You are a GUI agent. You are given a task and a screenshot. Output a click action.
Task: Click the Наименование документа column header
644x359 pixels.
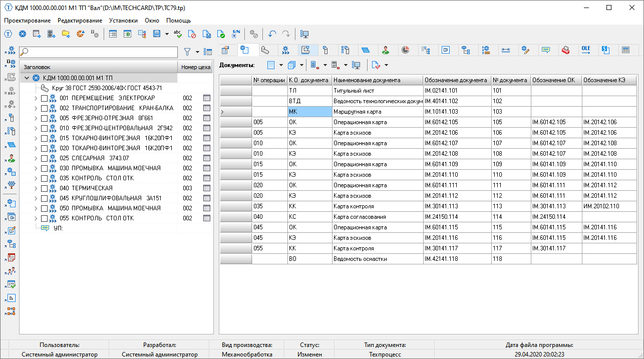point(377,80)
